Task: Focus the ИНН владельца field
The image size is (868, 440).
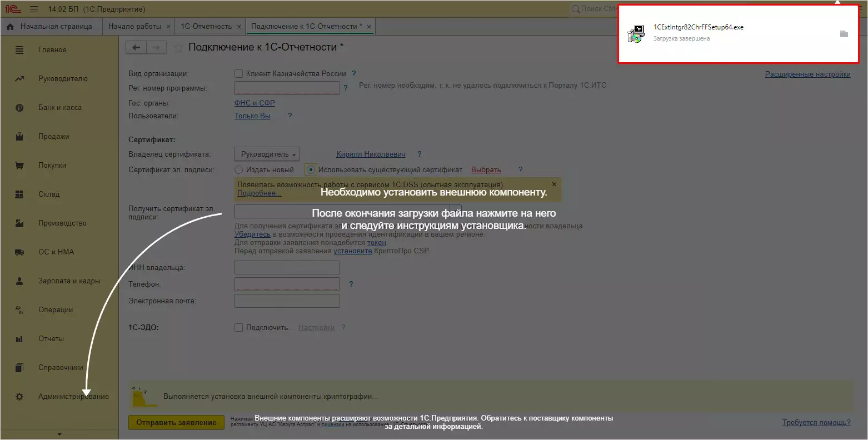Action: (287, 268)
